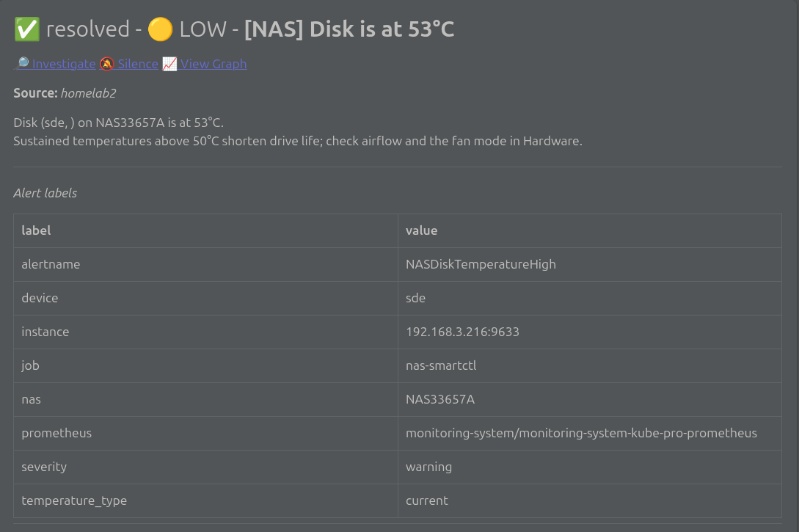This screenshot has width=799, height=532.
Task: Click the chart icon beside View Graph
Action: pos(169,64)
